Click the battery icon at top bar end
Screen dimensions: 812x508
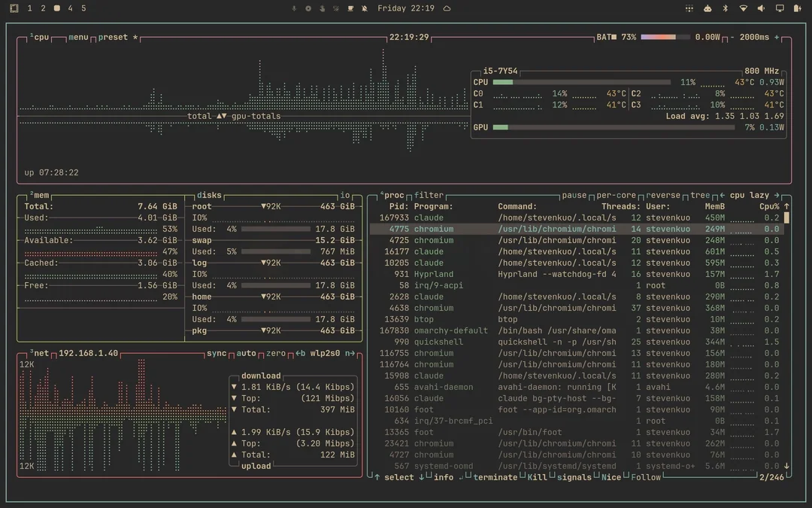click(797, 8)
